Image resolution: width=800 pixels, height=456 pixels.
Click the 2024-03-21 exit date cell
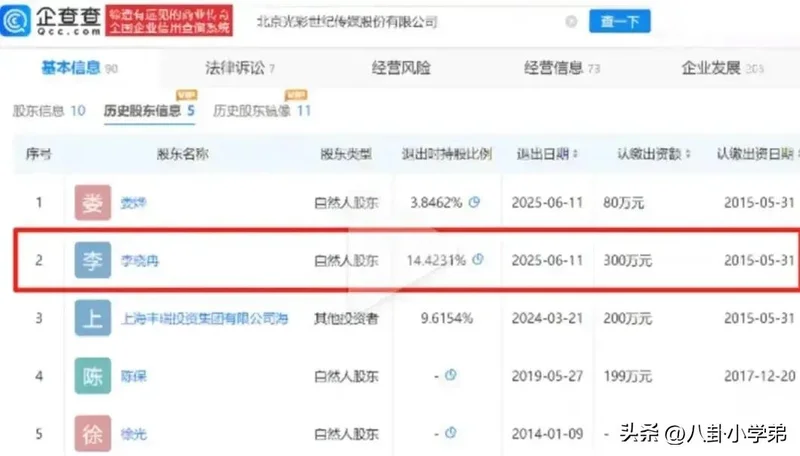point(547,318)
